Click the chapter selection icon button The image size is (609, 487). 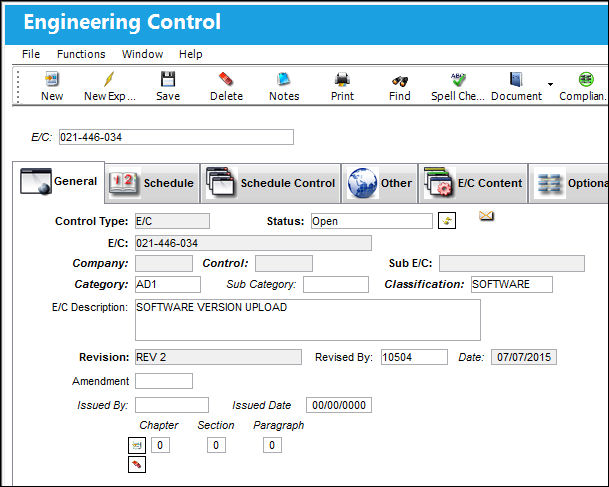(137, 445)
